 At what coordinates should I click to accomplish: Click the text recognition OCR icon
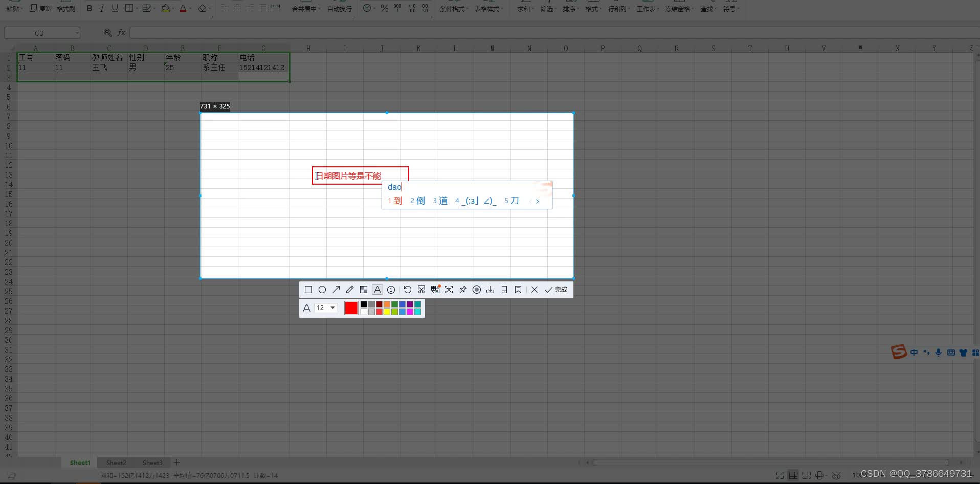click(449, 290)
